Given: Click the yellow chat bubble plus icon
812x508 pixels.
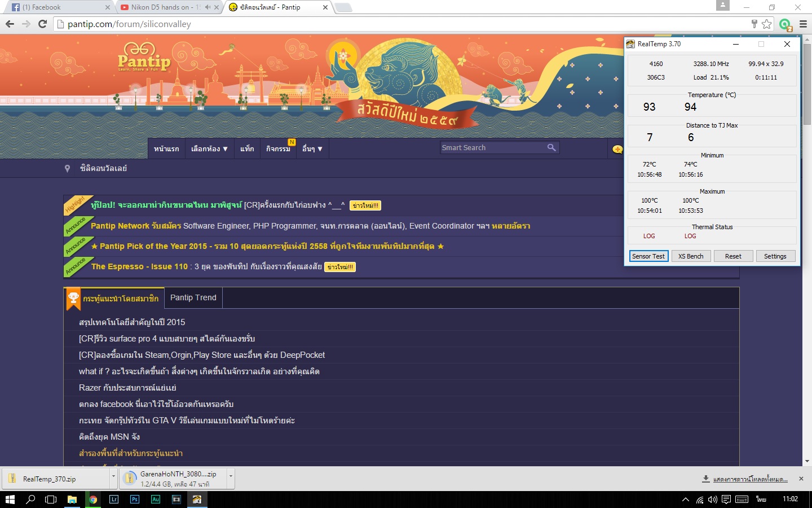Looking at the screenshot, I should 617,149.
